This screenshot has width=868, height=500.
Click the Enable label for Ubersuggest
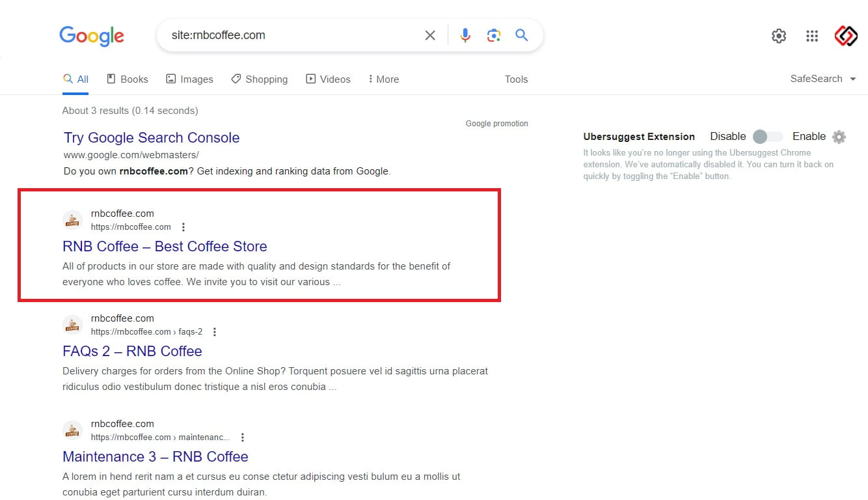tap(809, 137)
